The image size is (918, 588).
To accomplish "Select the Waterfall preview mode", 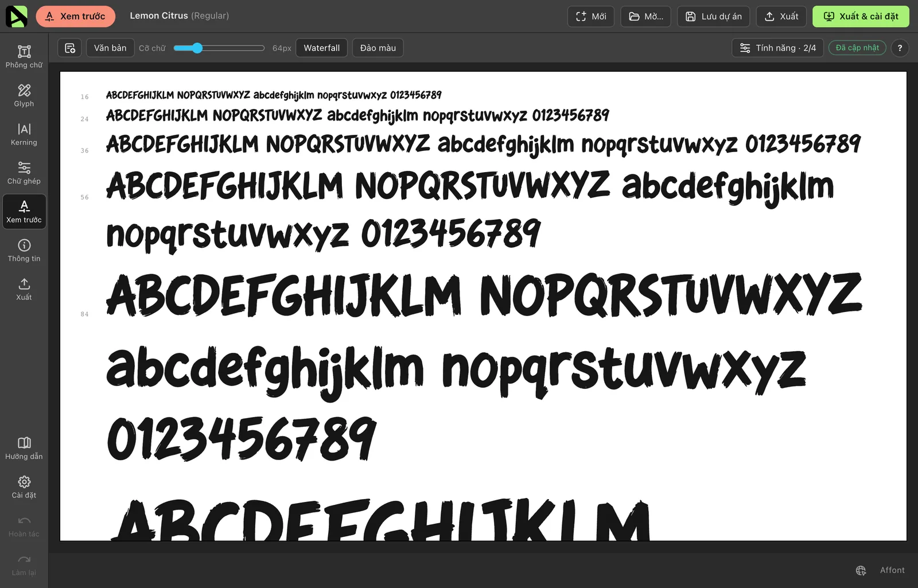I will [321, 48].
